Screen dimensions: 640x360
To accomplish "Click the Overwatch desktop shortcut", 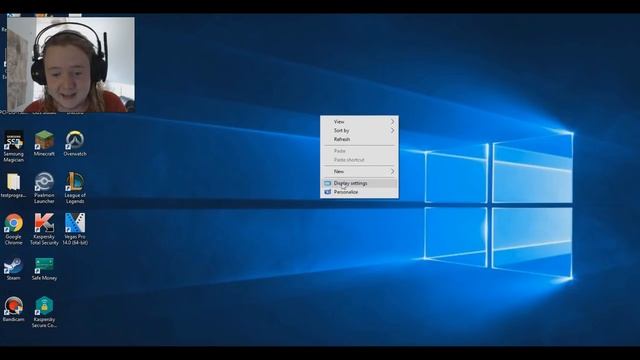I will click(75, 144).
